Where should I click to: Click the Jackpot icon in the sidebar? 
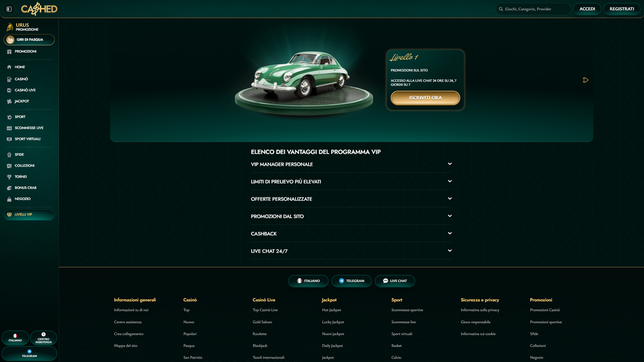click(9, 101)
